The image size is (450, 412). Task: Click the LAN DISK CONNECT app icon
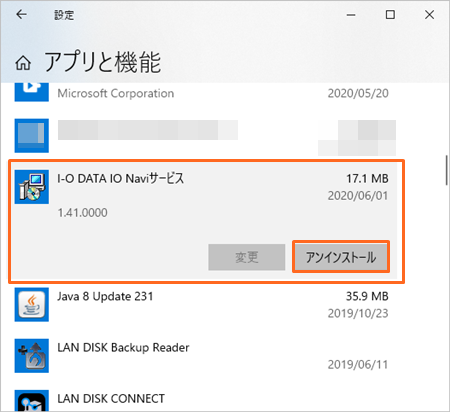coord(32,401)
